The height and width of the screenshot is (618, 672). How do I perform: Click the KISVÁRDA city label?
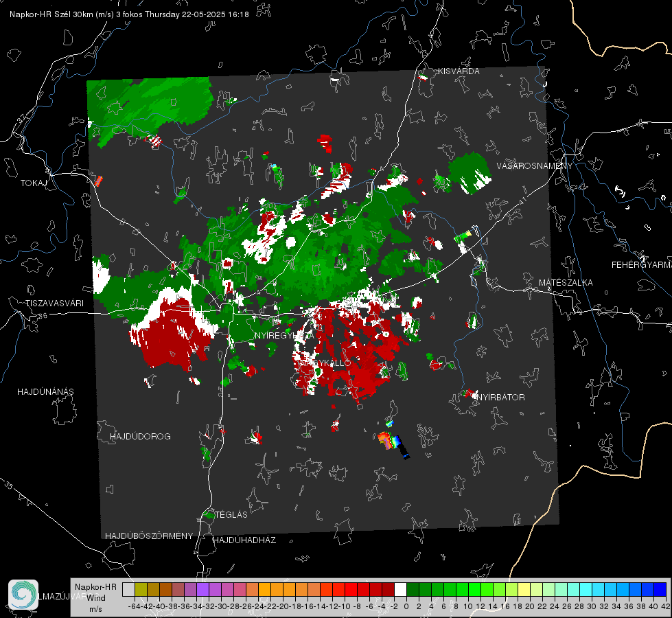pos(459,71)
